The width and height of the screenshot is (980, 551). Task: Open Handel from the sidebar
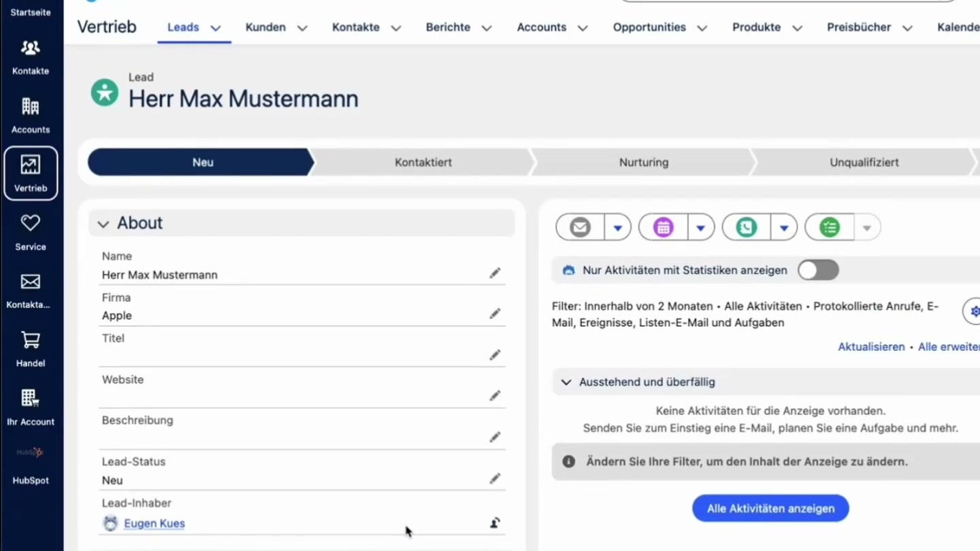[x=30, y=348]
